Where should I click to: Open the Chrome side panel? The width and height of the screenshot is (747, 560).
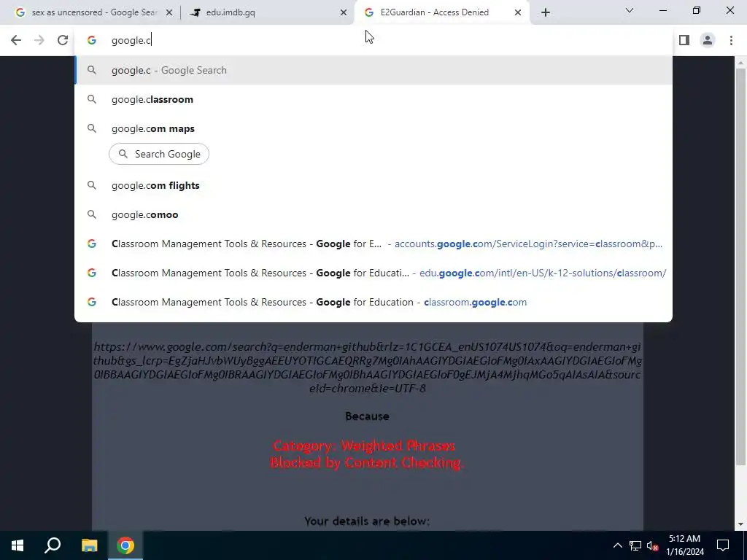[x=684, y=41]
